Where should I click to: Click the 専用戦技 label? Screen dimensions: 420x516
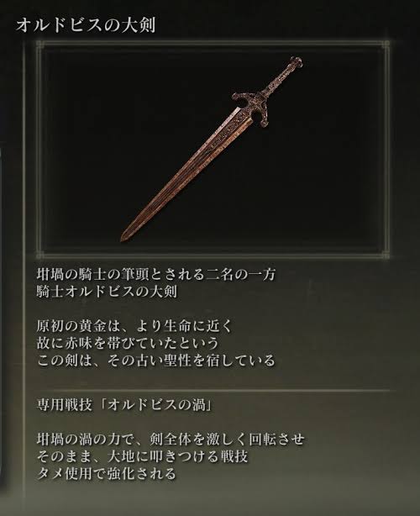(x=65, y=405)
